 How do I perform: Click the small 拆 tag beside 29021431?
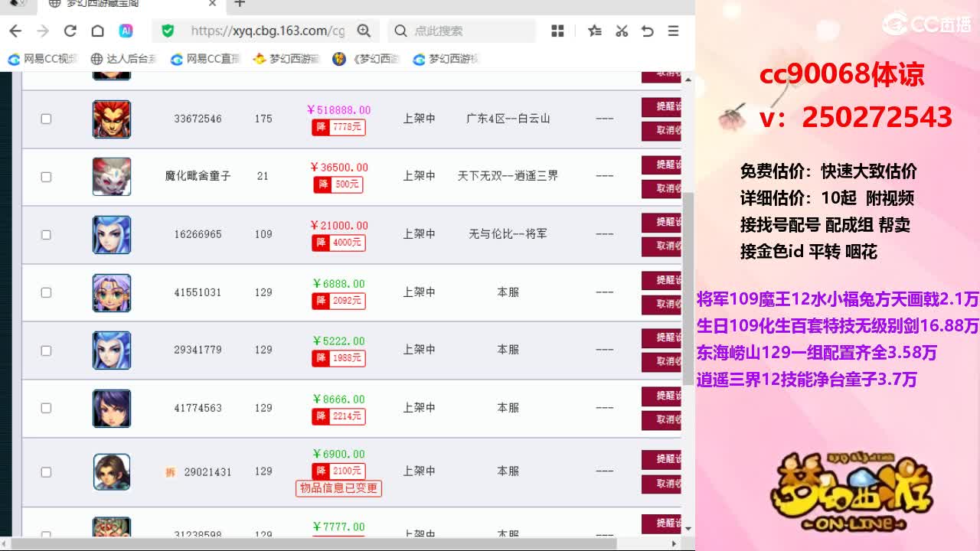coord(170,472)
